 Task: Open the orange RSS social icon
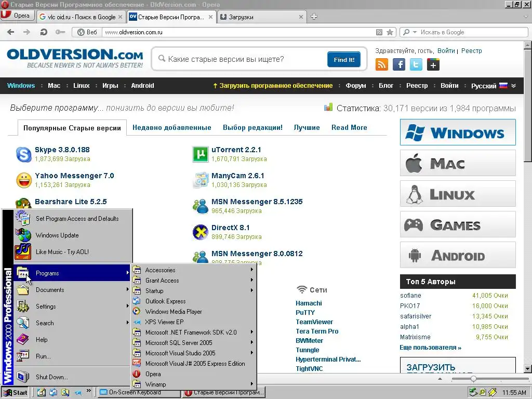pos(382,64)
